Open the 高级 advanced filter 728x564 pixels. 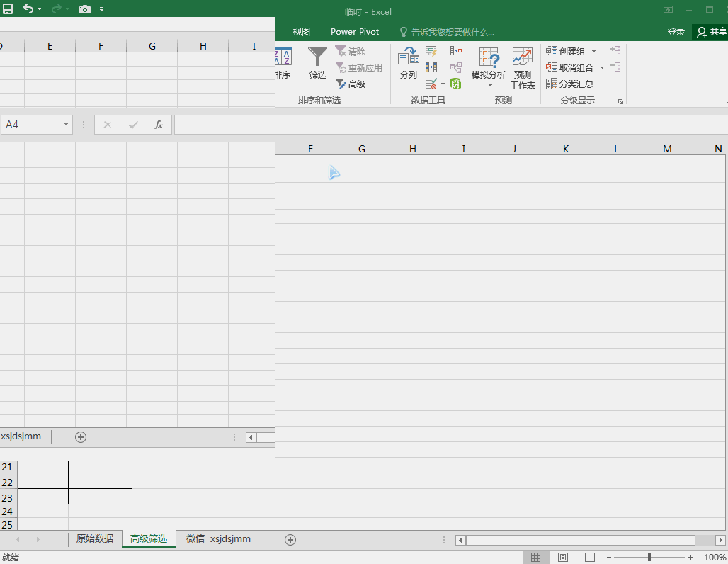pos(351,84)
